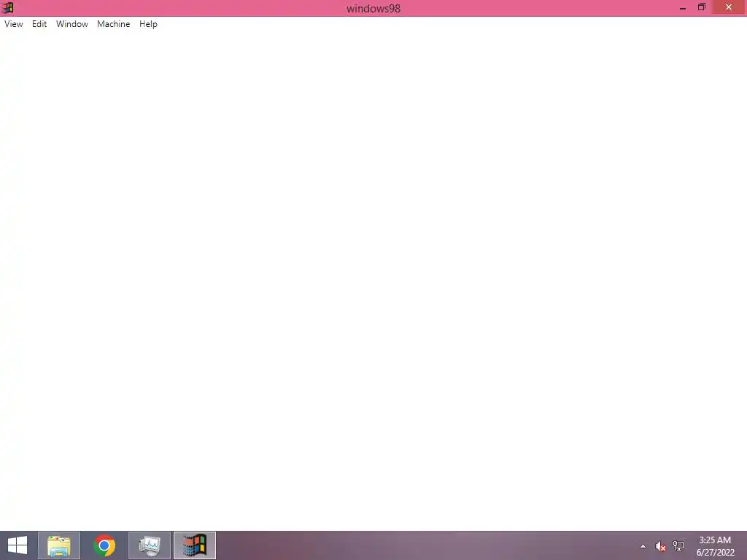Viewport: 747px width, 560px height.
Task: Show hidden system tray icons
Action: point(643,546)
